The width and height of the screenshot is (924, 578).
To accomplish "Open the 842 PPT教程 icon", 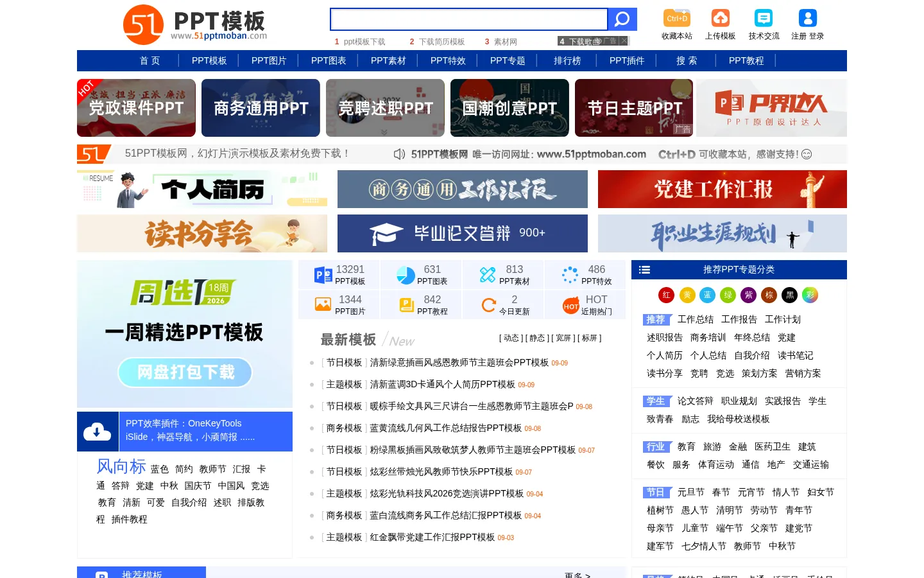I will coord(406,305).
